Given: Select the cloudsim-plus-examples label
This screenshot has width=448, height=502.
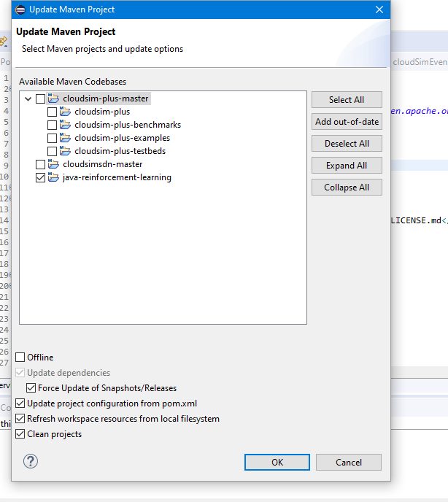Looking at the screenshot, I should [x=123, y=138].
